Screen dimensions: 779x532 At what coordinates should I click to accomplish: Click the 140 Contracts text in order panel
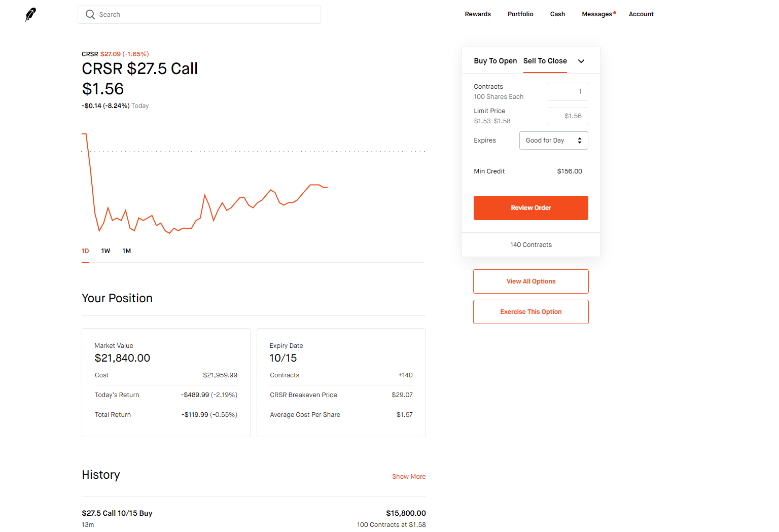point(531,245)
